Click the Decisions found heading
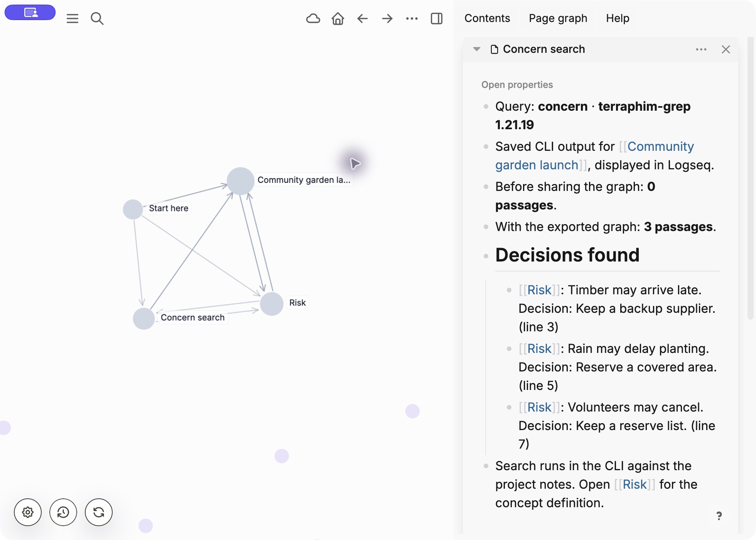756x540 pixels. (x=567, y=255)
